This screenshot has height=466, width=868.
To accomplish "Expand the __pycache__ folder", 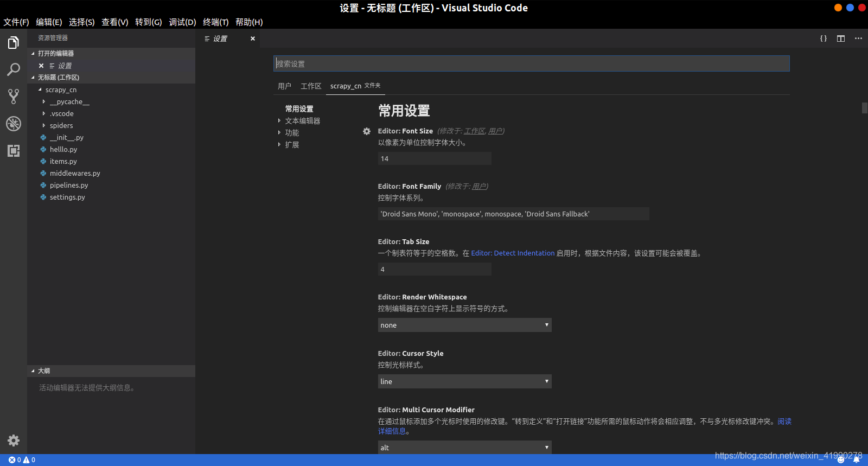I will point(44,101).
